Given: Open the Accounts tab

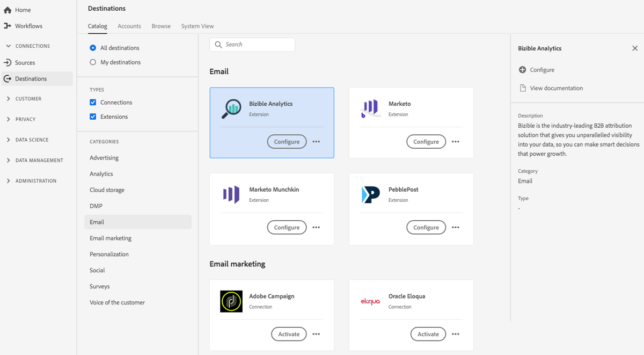Looking at the screenshot, I should (x=129, y=26).
